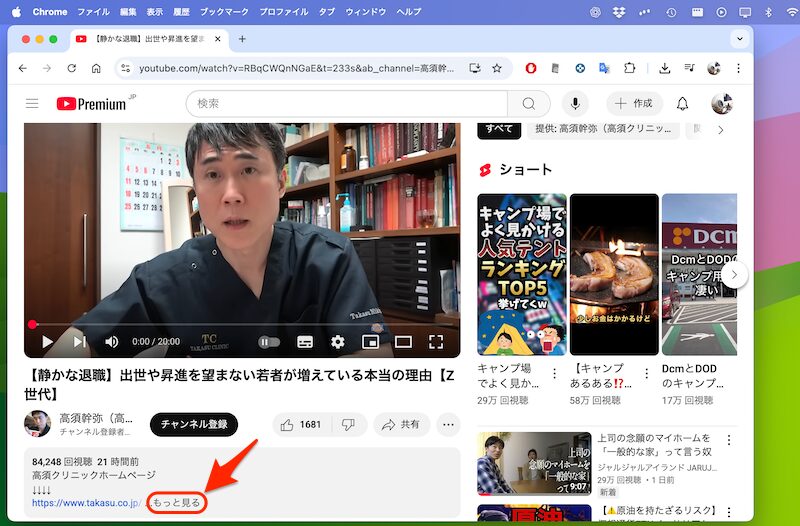Open ブックマーク menu

[x=224, y=11]
